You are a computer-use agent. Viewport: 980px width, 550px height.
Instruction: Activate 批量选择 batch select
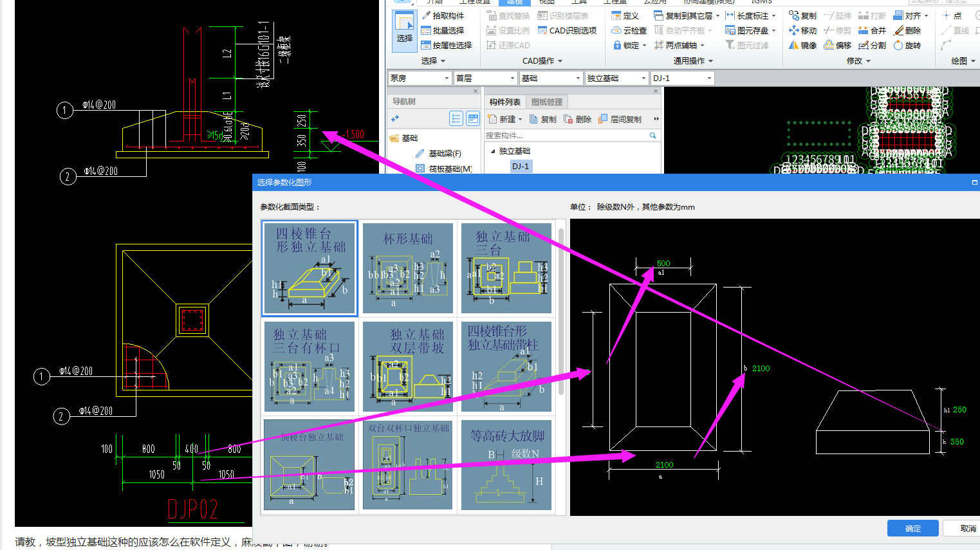click(x=443, y=30)
